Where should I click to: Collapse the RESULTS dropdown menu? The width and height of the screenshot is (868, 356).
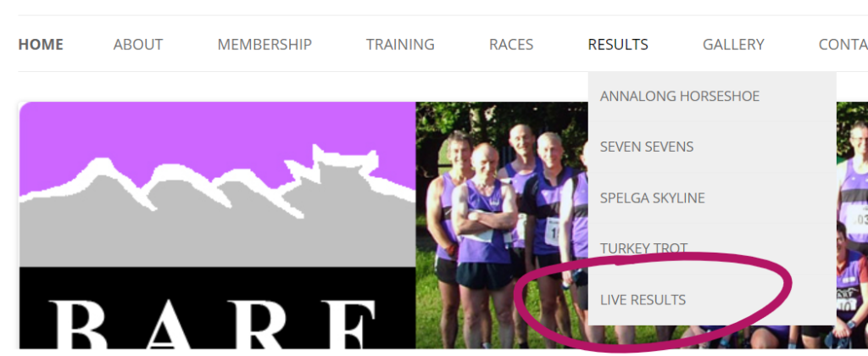[x=618, y=44]
